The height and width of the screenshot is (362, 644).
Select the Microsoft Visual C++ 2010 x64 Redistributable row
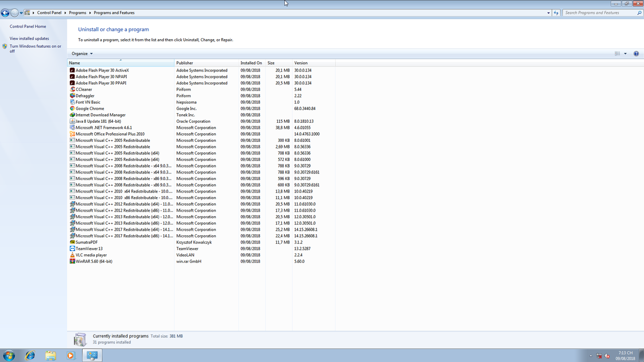[201, 192]
